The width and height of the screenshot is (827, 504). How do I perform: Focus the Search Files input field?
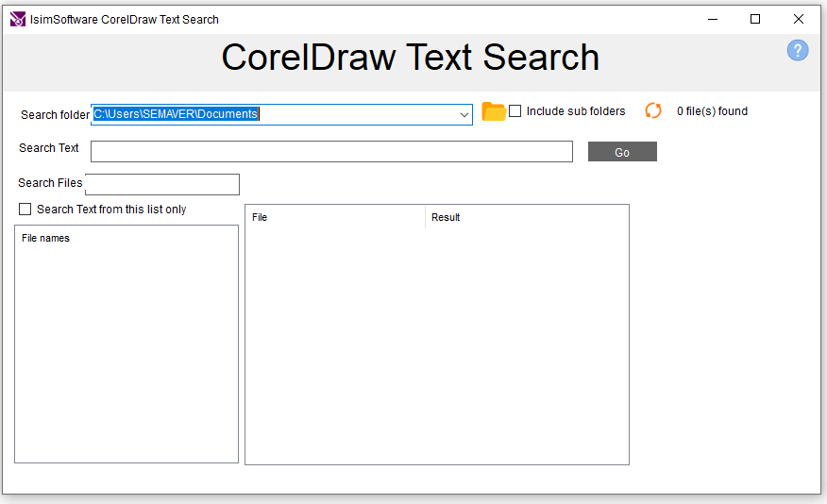click(x=162, y=185)
